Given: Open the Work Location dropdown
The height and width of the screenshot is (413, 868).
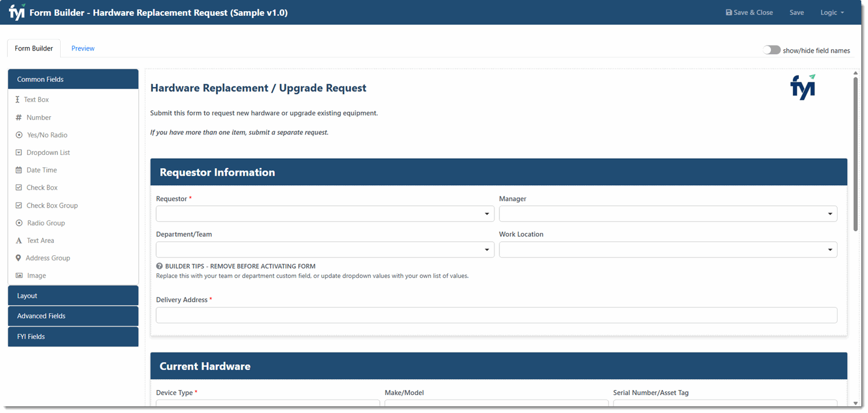Looking at the screenshot, I should pyautogui.click(x=668, y=250).
